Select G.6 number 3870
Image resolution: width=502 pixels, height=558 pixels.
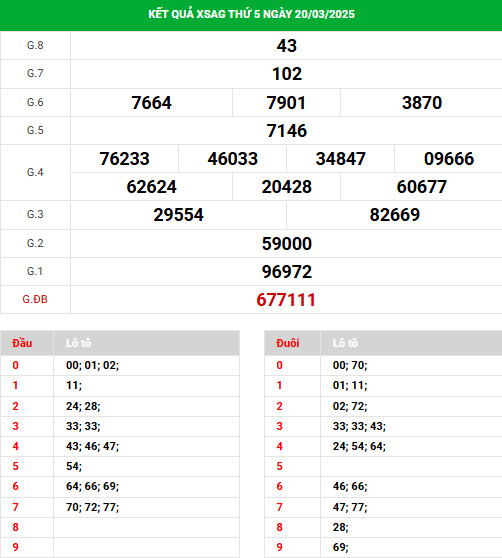click(x=422, y=103)
